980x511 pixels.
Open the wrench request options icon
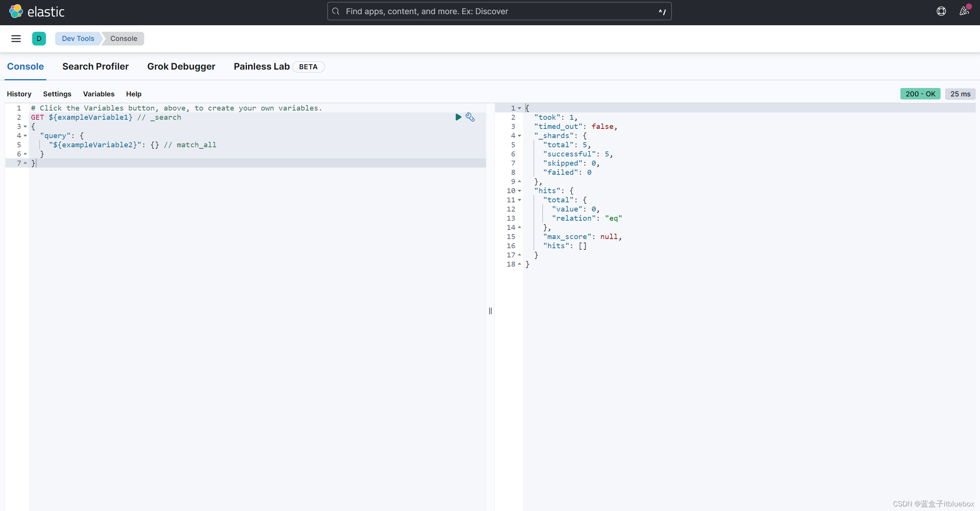(x=470, y=117)
